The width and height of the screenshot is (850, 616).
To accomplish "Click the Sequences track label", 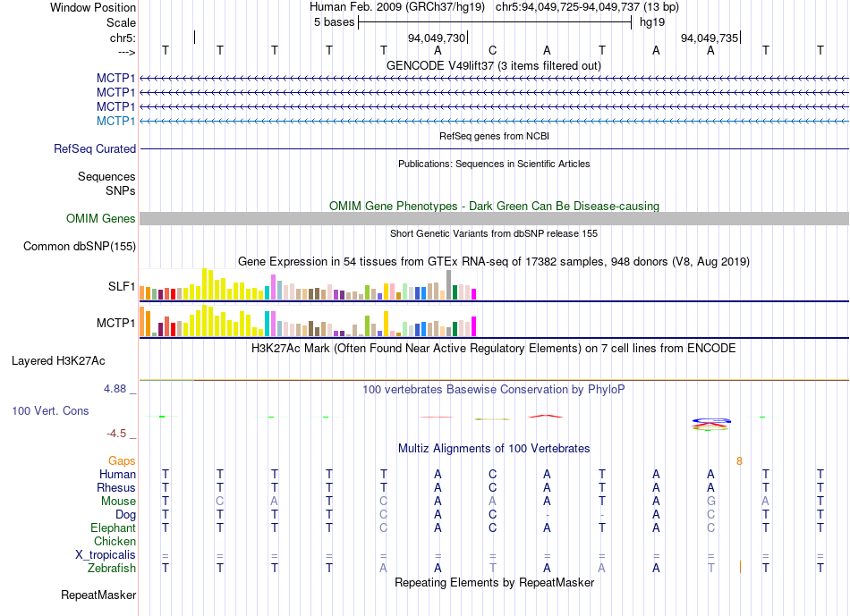I will click(106, 177).
